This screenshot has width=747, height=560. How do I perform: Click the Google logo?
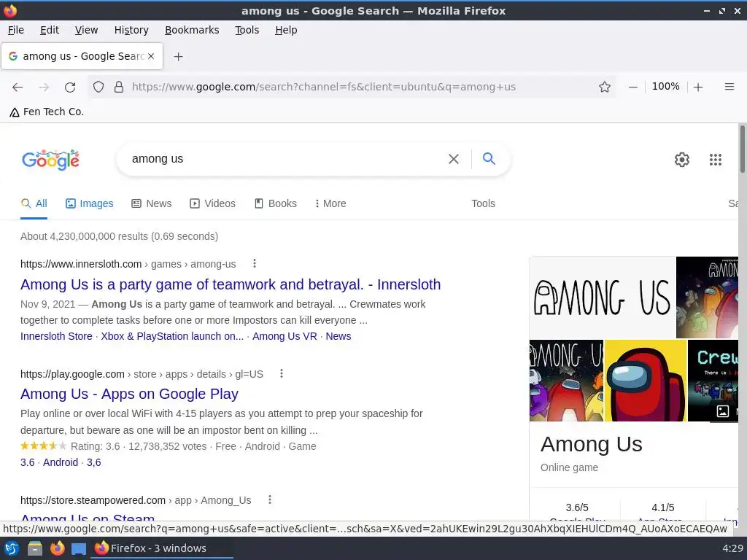pyautogui.click(x=50, y=160)
